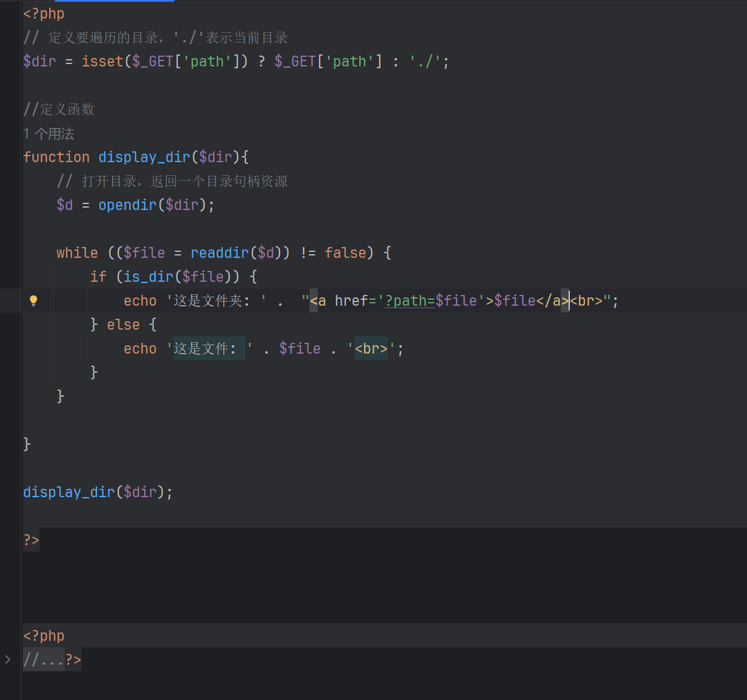Click the comment about './' 表示当前目录

click(156, 37)
